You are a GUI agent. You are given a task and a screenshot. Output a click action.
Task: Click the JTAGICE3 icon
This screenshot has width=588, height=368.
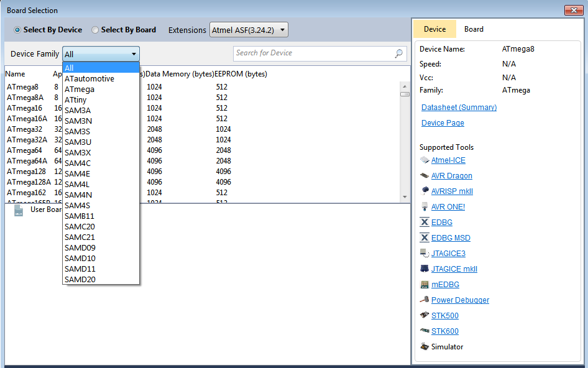click(425, 253)
